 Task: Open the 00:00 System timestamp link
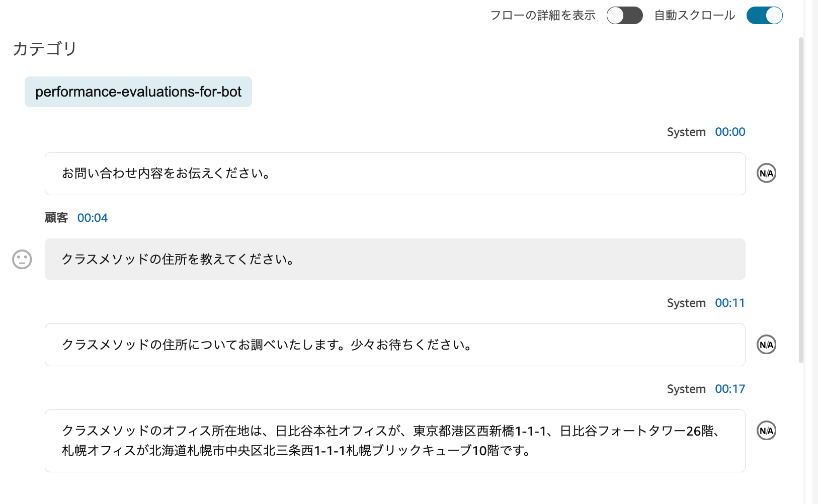pyautogui.click(x=730, y=132)
